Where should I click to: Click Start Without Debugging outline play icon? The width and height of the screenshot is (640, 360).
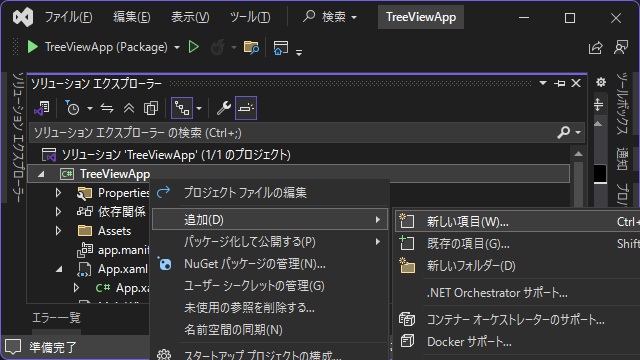tap(193, 47)
